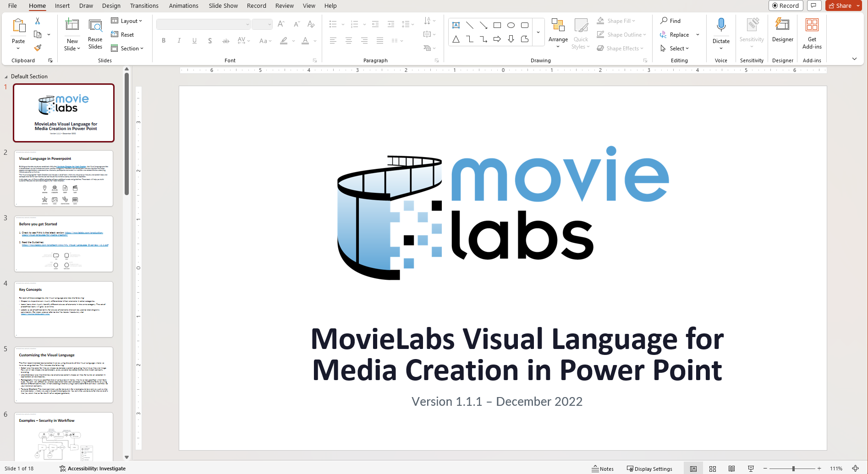Start Slide Show from status bar
Screen dimensions: 868x474
pos(751,469)
